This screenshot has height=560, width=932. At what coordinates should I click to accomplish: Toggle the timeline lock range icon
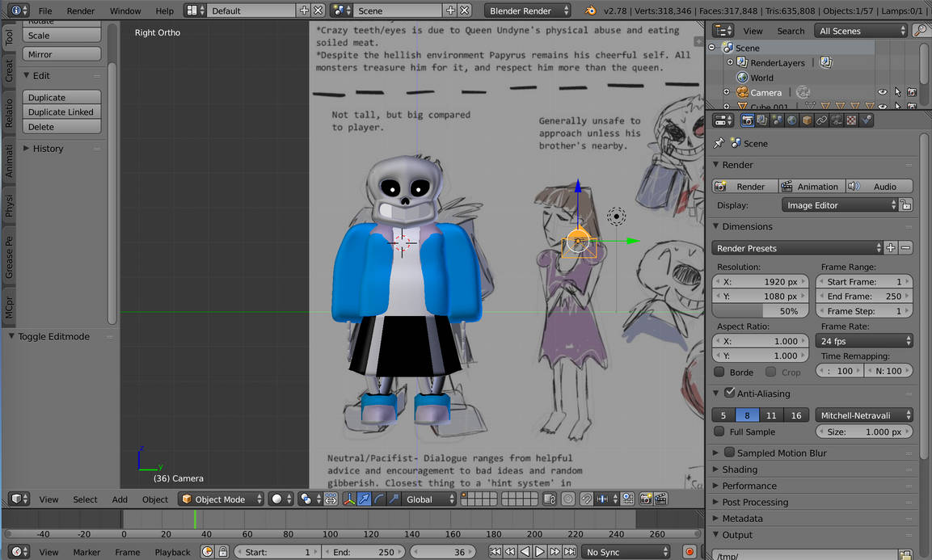click(223, 552)
